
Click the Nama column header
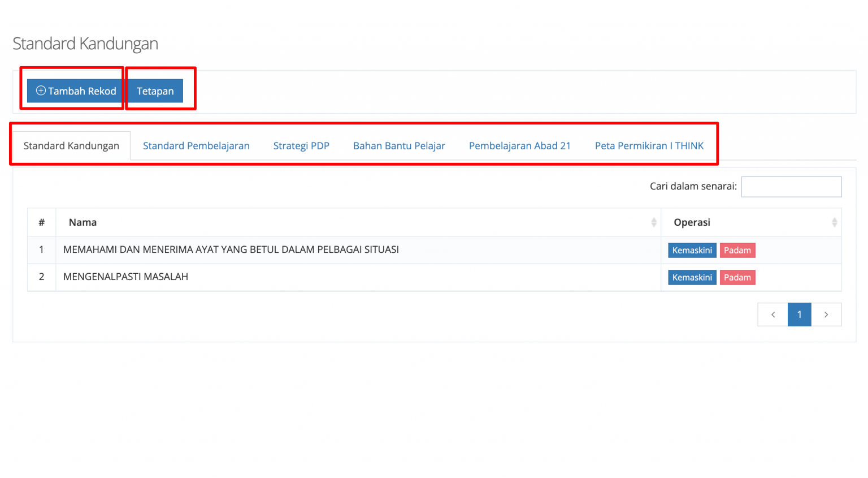pos(83,222)
